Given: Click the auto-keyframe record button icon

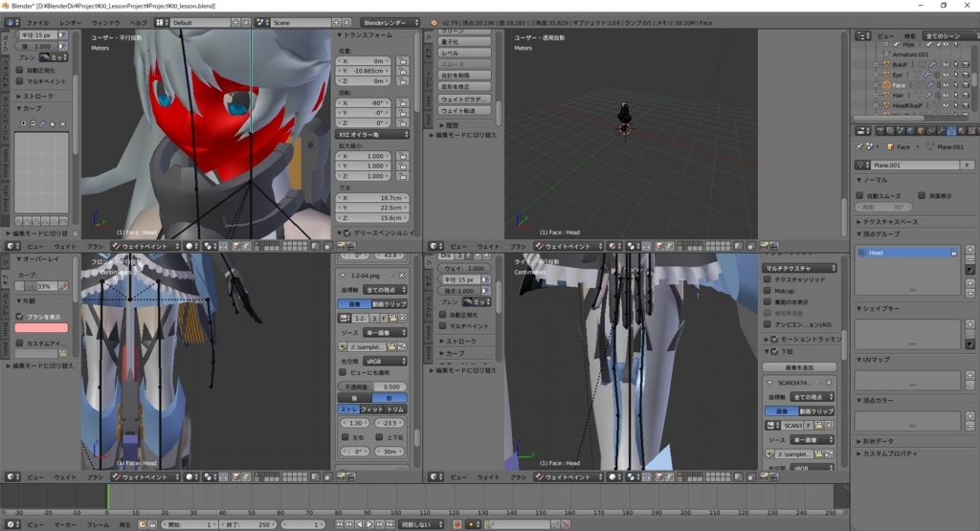Looking at the screenshot, I should (x=457, y=524).
